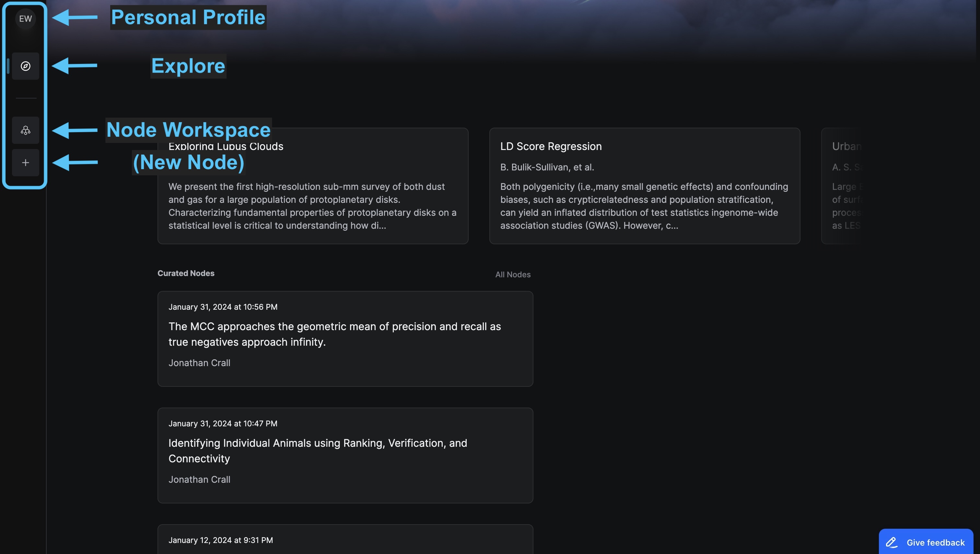Open Identifying Individual Animals node title
This screenshot has width=980, height=554.
pyautogui.click(x=317, y=451)
